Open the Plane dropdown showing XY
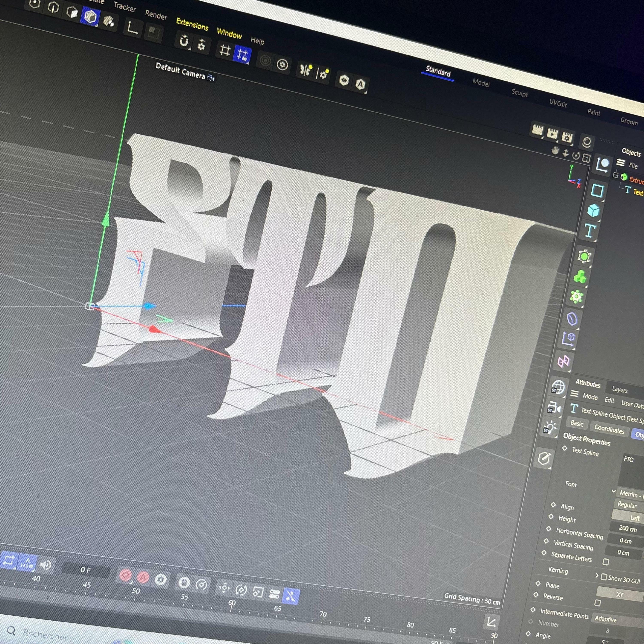This screenshot has width=644, height=644. point(620,594)
